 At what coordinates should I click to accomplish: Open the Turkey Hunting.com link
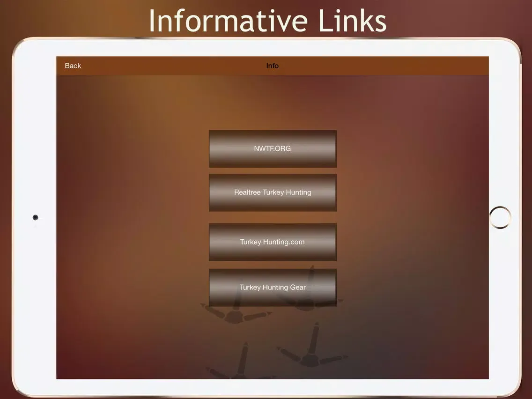[x=273, y=242]
